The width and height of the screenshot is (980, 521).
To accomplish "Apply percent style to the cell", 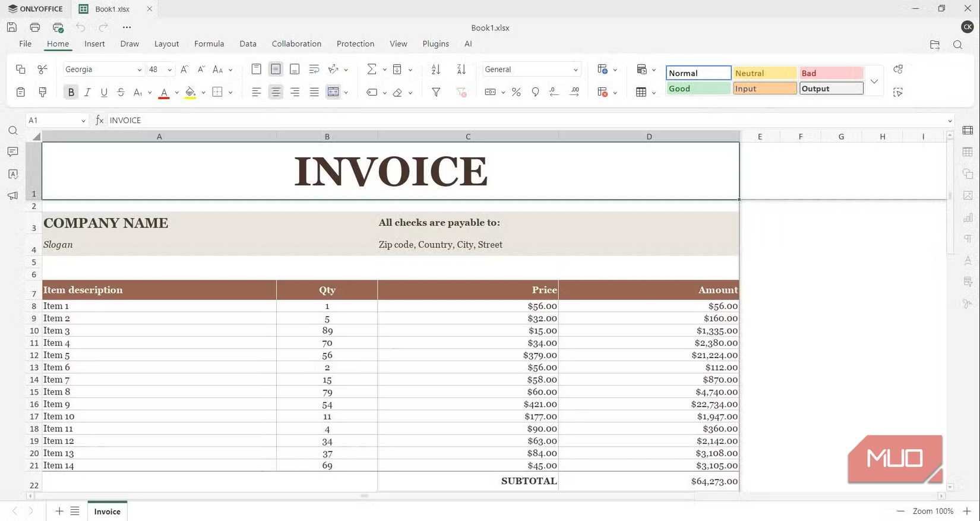I will pyautogui.click(x=516, y=92).
